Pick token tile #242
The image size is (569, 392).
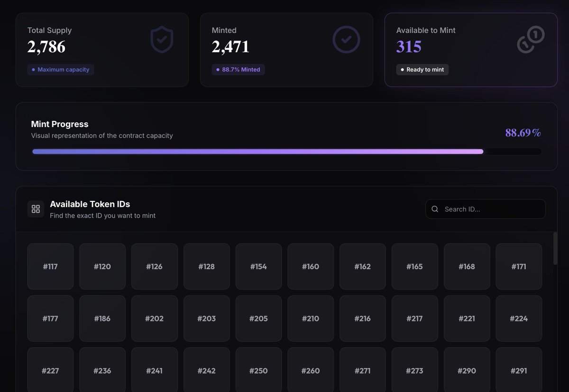(x=207, y=370)
